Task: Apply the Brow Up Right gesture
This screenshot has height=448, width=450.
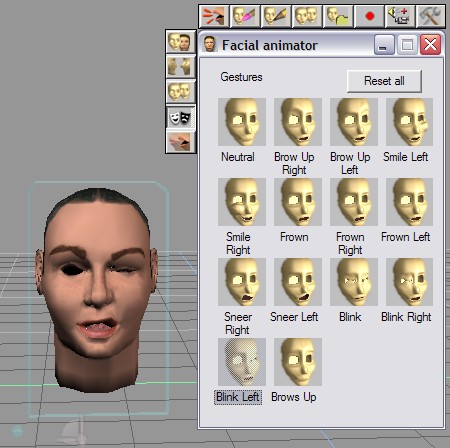Action: [298, 122]
